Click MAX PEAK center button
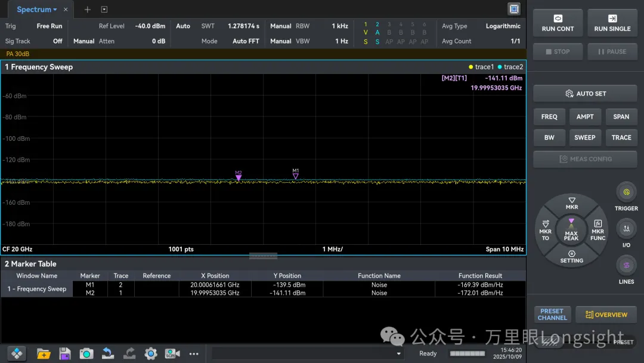The height and width of the screenshot is (363, 644). (x=571, y=230)
